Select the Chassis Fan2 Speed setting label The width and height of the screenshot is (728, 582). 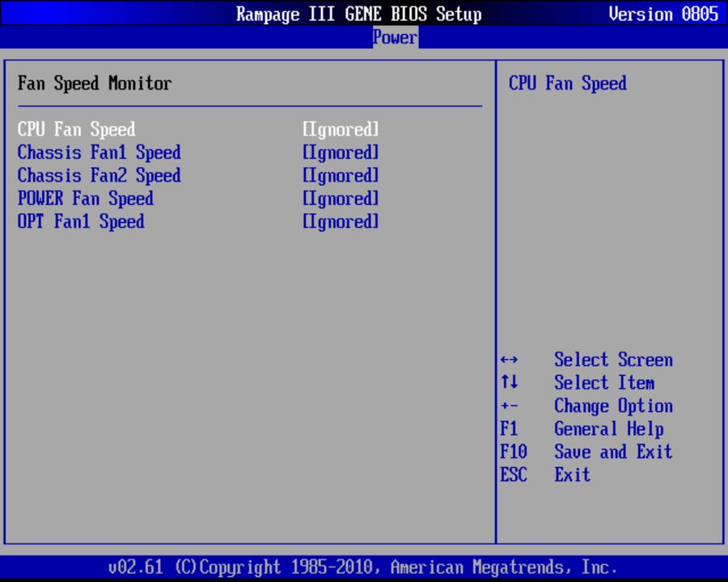coord(99,175)
